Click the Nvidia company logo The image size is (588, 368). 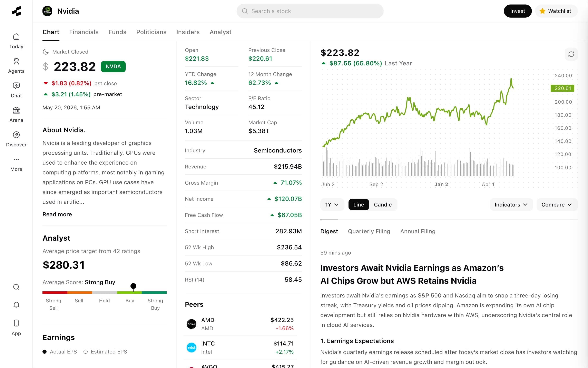click(47, 11)
